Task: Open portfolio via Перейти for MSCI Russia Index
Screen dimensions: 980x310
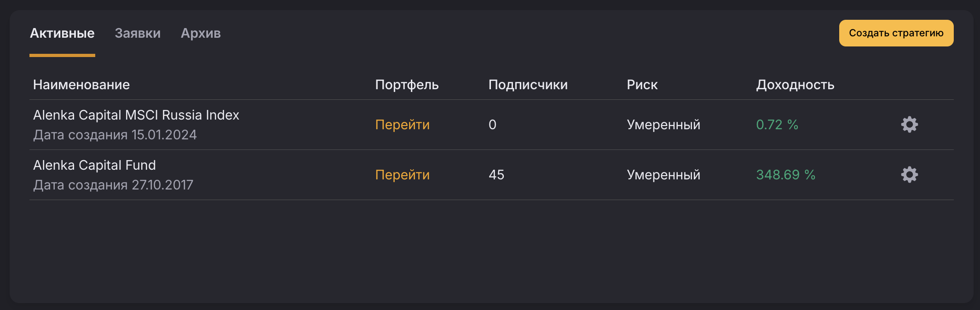Action: pos(403,124)
